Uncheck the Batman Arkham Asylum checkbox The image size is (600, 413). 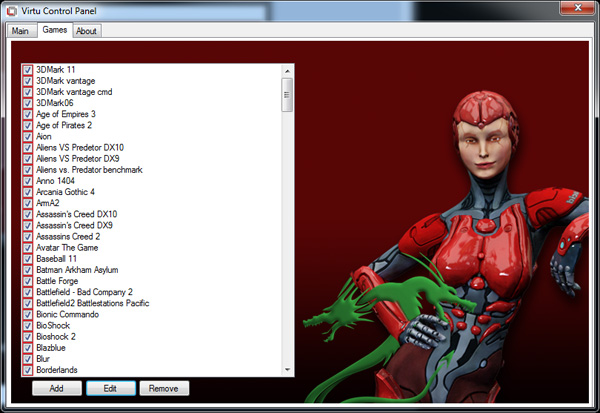[x=28, y=270]
